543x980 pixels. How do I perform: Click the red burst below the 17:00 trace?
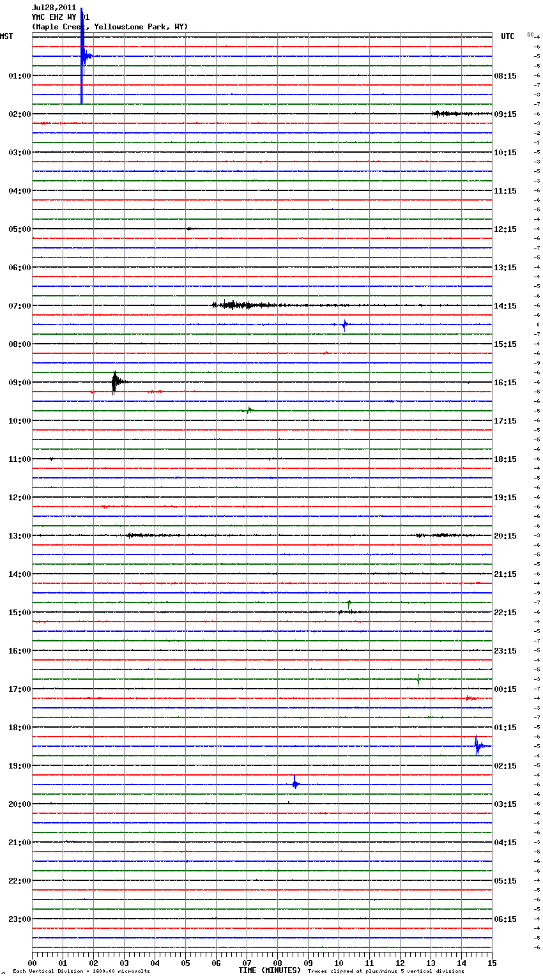tap(472, 698)
